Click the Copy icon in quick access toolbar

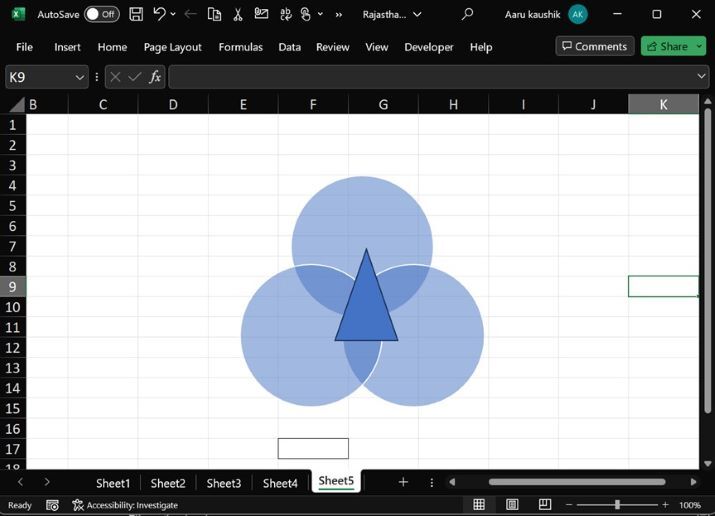pos(214,14)
